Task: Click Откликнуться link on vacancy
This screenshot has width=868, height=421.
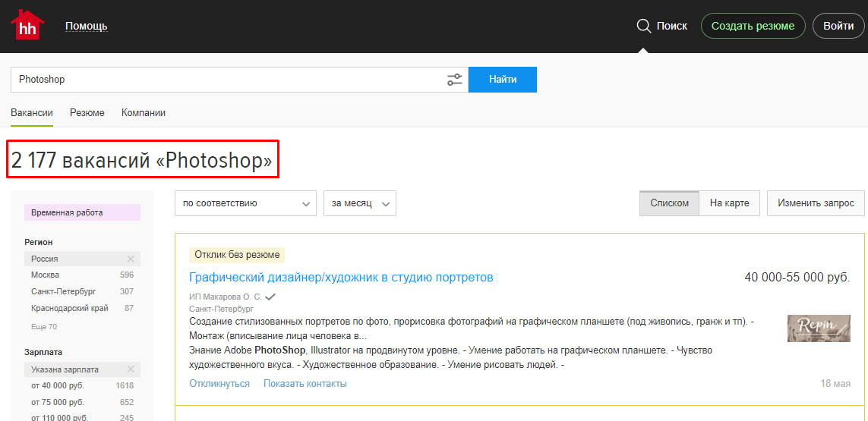Action: 219,383
